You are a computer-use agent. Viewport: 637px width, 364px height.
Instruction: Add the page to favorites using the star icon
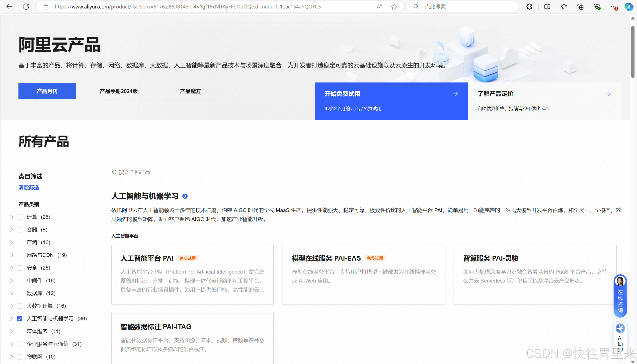tap(394, 7)
